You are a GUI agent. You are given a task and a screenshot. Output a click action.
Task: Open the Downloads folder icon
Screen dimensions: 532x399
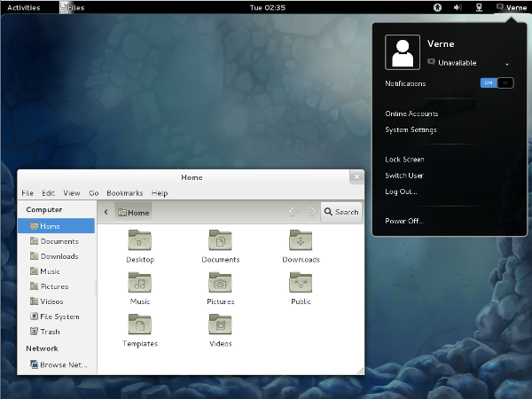[x=301, y=240]
